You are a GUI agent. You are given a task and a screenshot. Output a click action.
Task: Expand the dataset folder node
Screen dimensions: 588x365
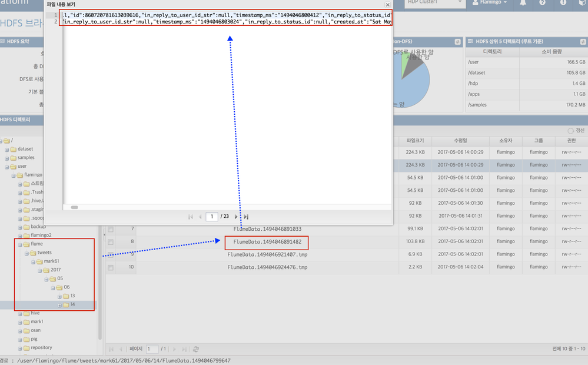click(6, 150)
